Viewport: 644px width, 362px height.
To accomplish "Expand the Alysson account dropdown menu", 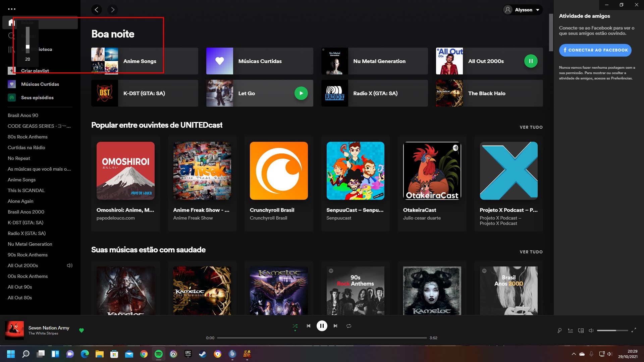I will (523, 9).
